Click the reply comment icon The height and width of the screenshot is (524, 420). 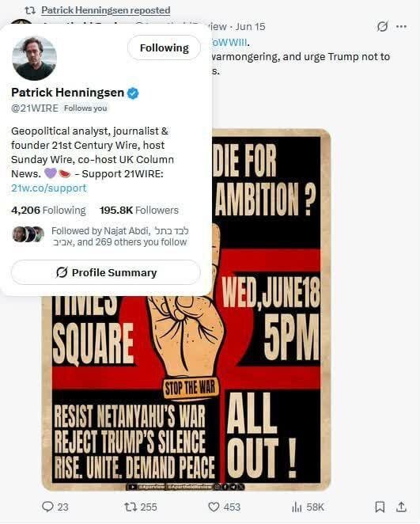(x=47, y=507)
